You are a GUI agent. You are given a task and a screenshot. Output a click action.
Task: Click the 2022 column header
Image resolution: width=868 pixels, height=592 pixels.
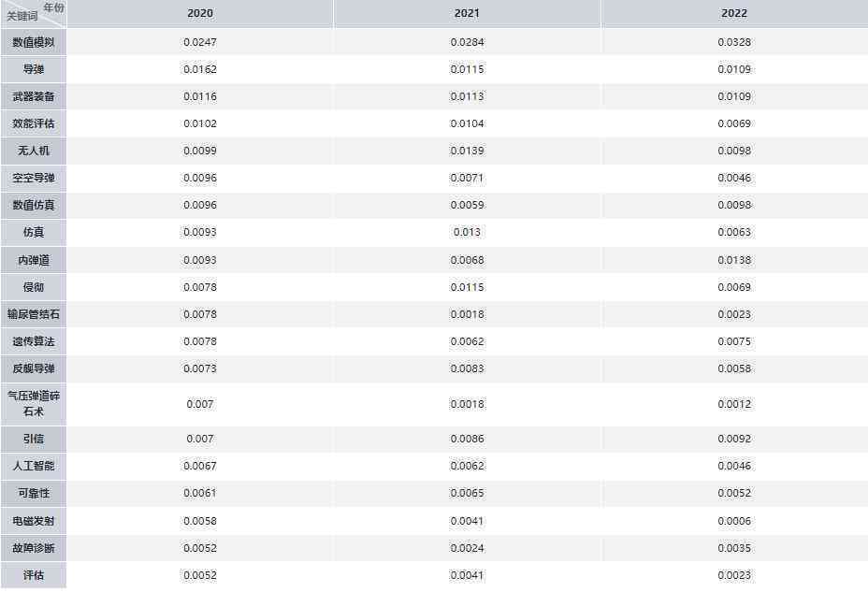[x=734, y=13]
